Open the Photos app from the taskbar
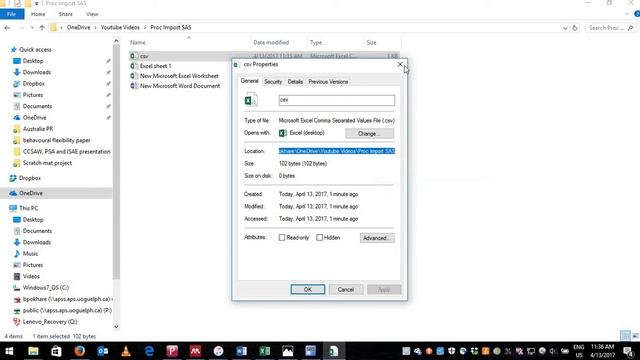The width and height of the screenshot is (640, 360). pos(288,351)
